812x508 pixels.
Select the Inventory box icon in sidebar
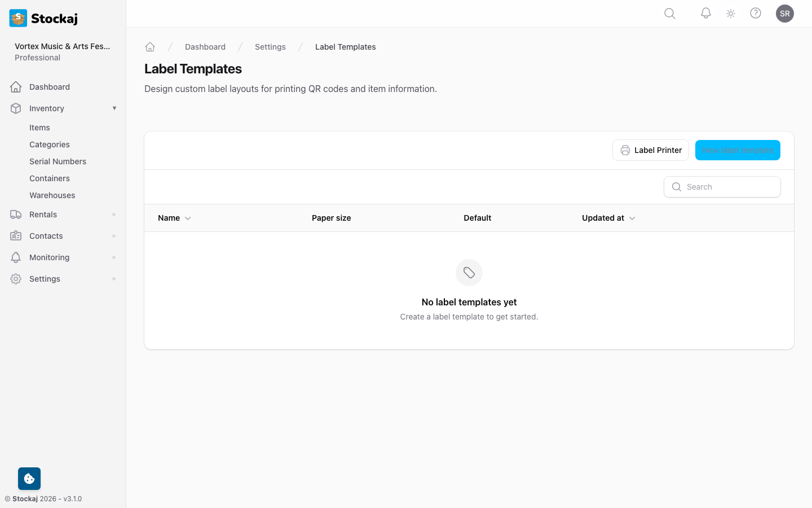click(16, 108)
